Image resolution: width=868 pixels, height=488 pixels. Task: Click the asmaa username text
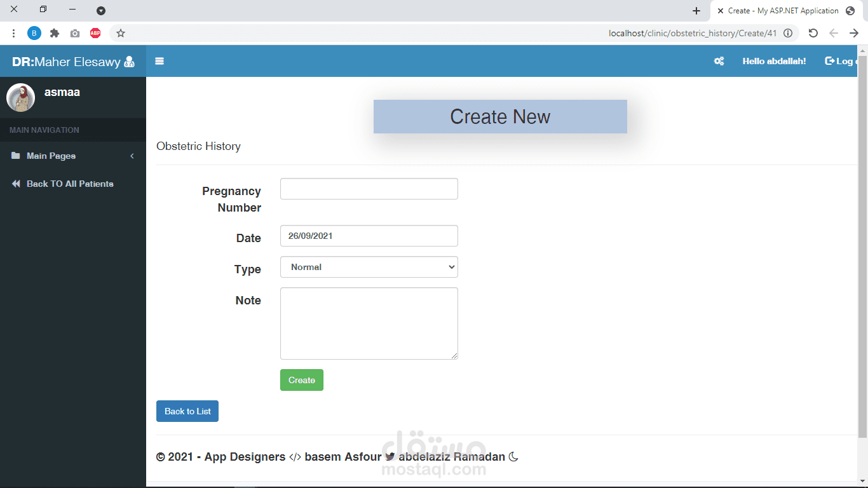tap(62, 92)
